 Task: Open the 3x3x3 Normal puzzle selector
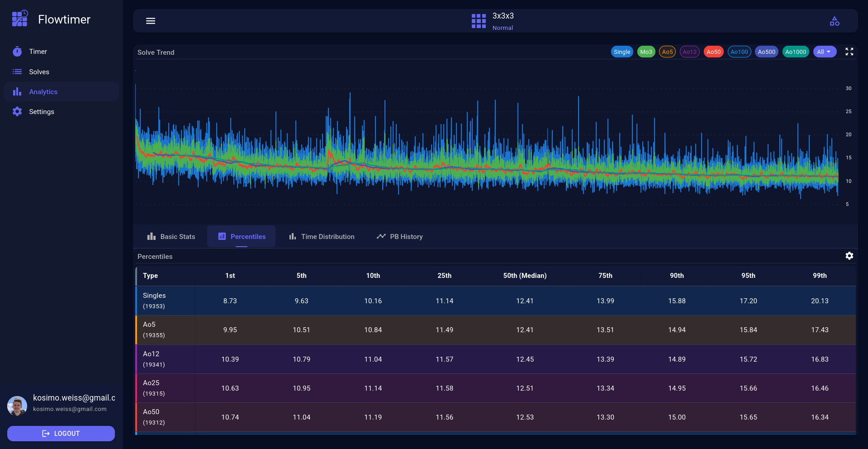pos(503,21)
